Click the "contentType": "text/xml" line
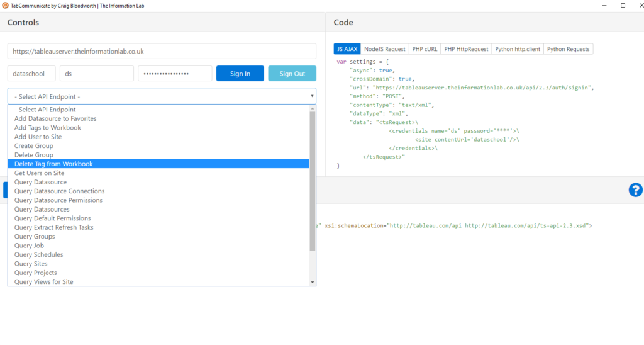 point(392,105)
